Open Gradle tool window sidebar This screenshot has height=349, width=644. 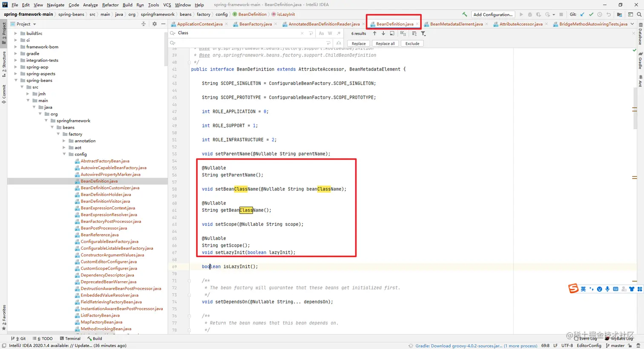pyautogui.click(x=640, y=61)
